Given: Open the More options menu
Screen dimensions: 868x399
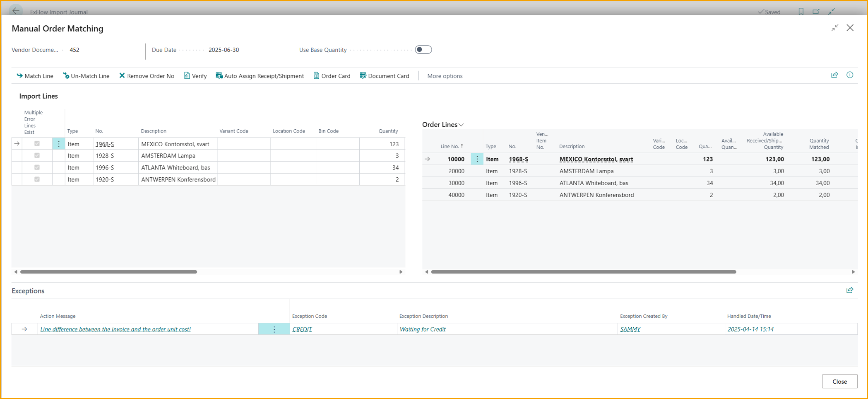Looking at the screenshot, I should 445,76.
